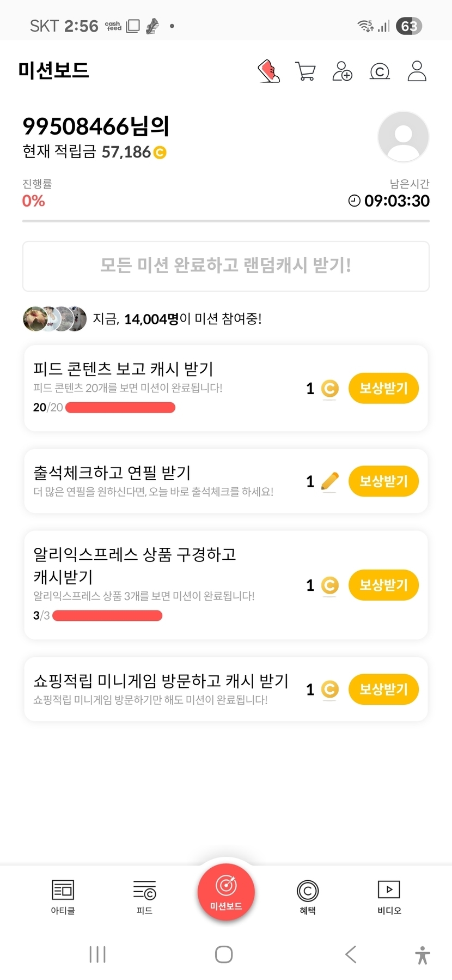Image resolution: width=452 pixels, height=980 pixels.
Task: Open the 비디오 tab
Action: point(389,897)
